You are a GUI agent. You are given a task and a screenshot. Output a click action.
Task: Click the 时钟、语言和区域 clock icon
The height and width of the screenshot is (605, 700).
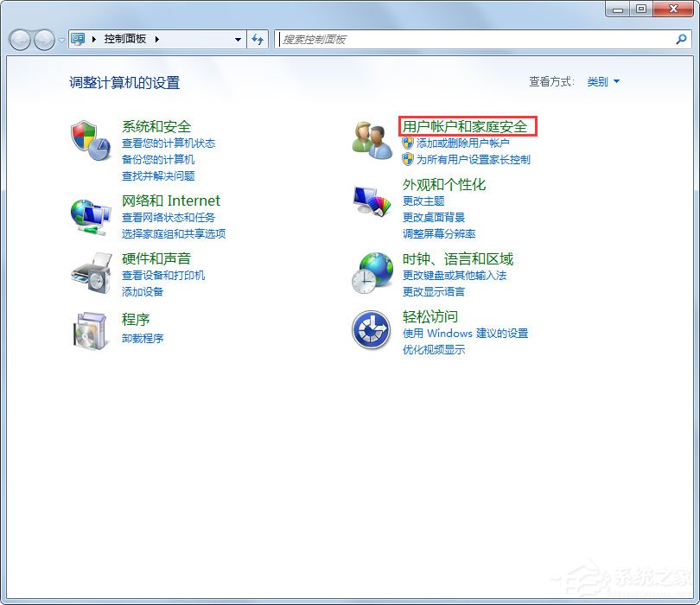(x=371, y=272)
